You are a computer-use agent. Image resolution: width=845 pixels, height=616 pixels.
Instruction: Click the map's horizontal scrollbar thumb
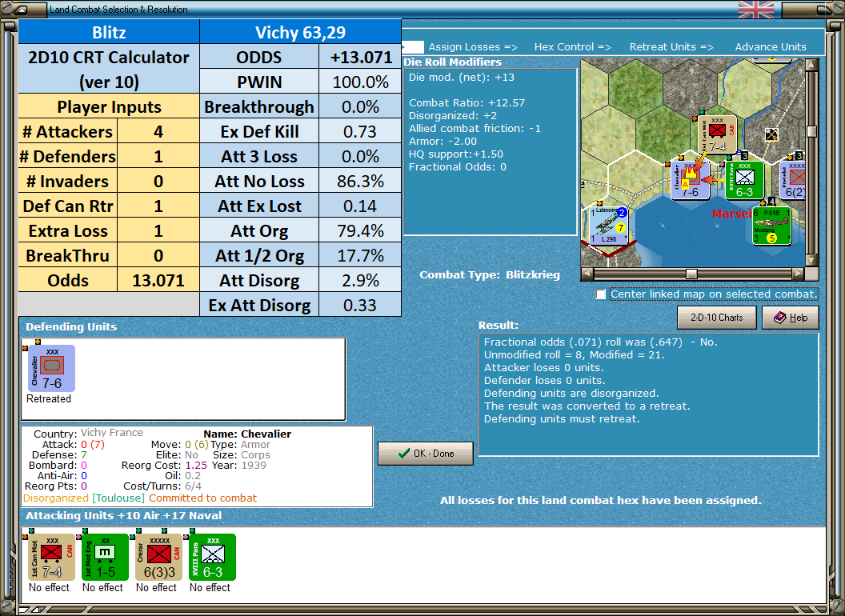pos(691,274)
